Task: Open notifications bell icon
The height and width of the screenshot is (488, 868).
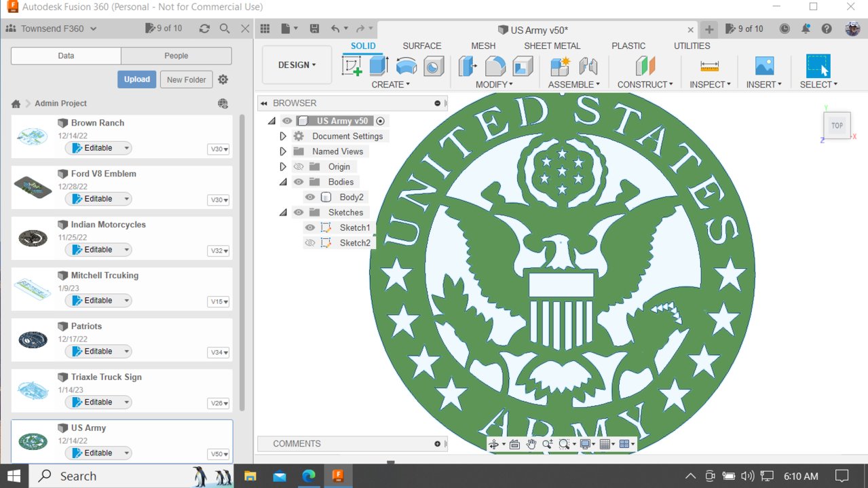Action: [806, 29]
